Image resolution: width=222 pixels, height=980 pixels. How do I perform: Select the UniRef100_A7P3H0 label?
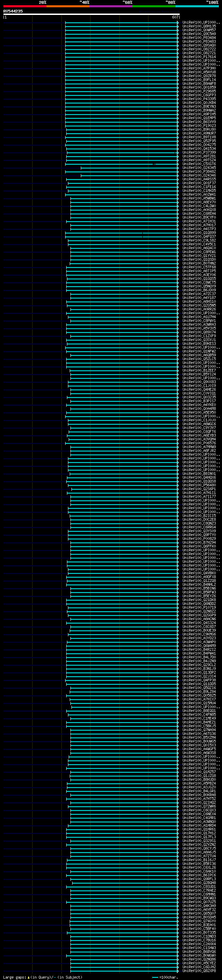click(199, 68)
